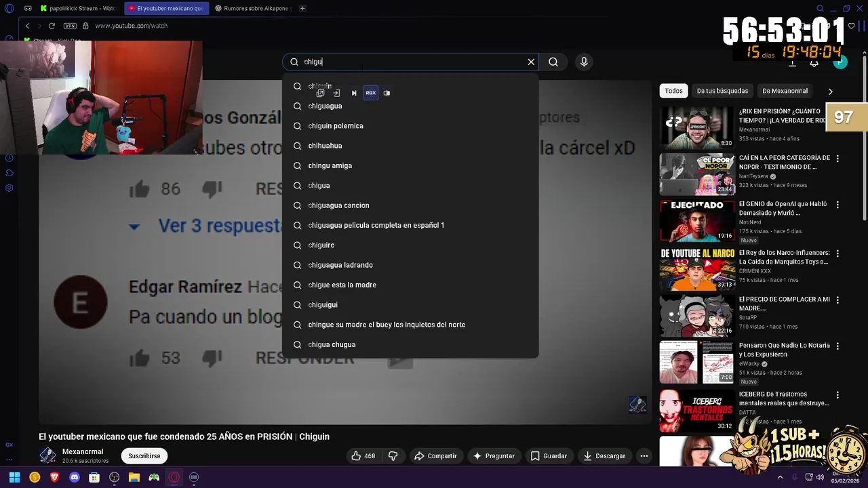868x488 pixels.
Task: Select suggestion 'chingu amiga'
Action: pyautogui.click(x=410, y=165)
